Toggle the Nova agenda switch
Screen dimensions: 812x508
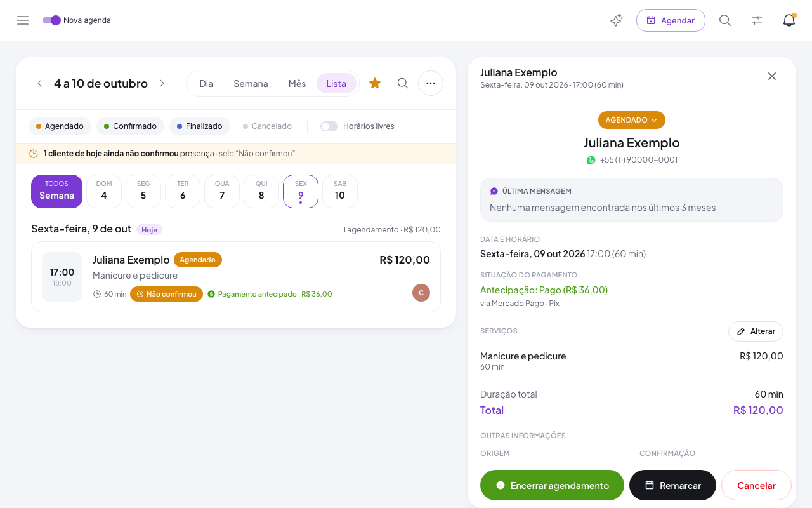point(51,20)
